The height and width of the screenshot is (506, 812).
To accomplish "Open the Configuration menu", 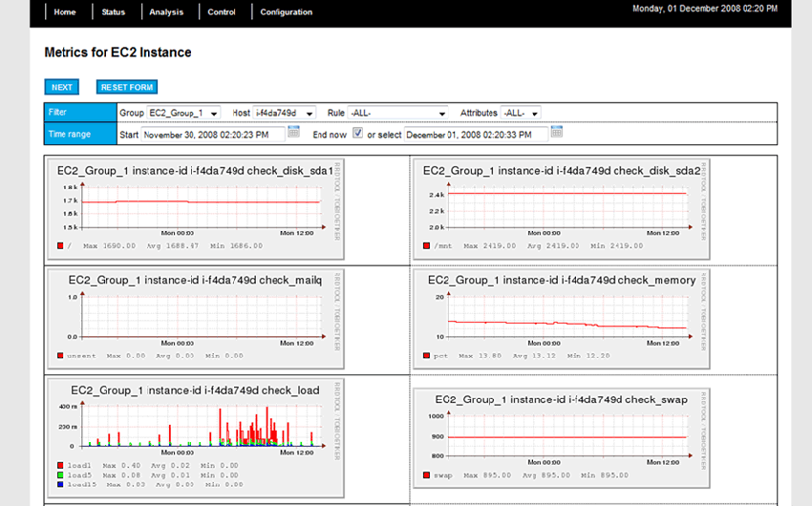I will pos(286,11).
